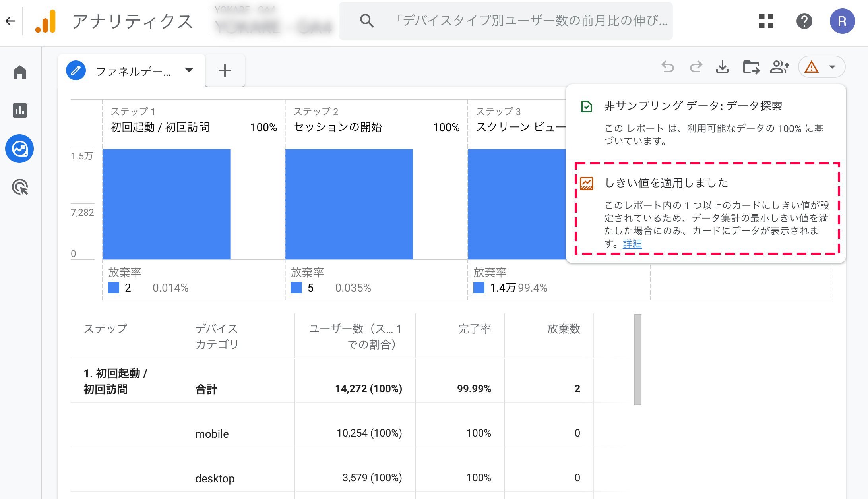The width and height of the screenshot is (868, 499).
Task: Click the 1. 初回起動 / 初回訪問 row label
Action: coord(115,381)
